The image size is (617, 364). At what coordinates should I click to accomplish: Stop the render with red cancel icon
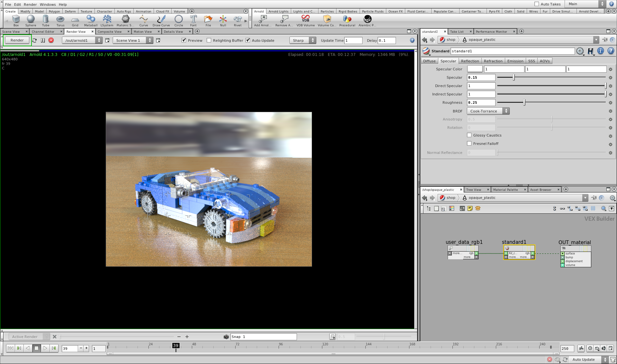51,40
